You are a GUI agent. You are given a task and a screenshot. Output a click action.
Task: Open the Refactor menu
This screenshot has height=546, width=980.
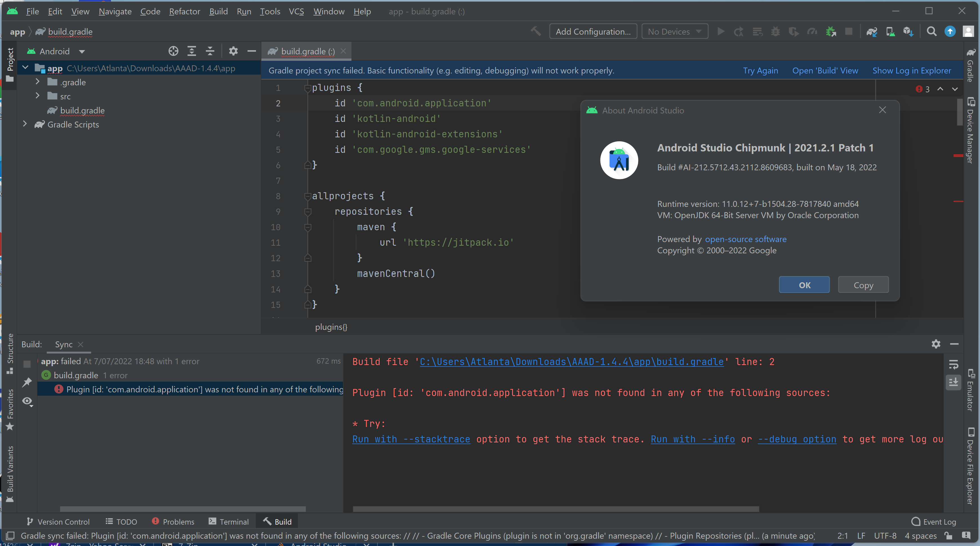point(184,12)
